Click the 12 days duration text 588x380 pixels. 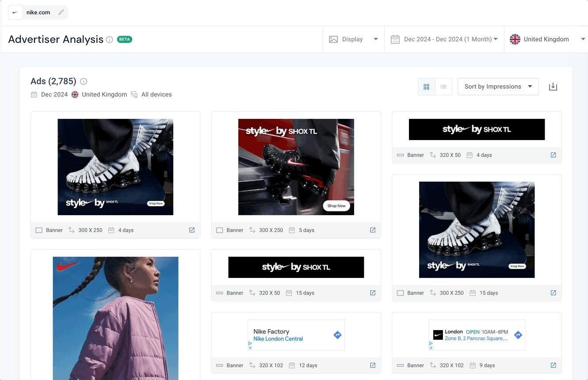(308, 365)
